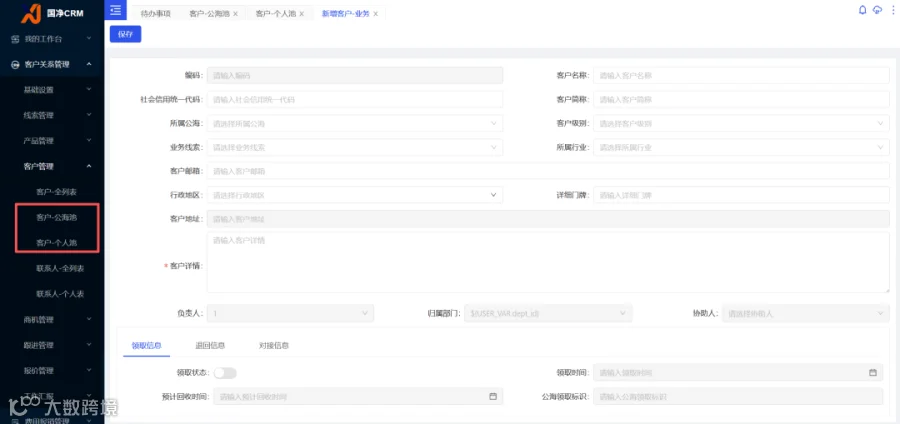The height and width of the screenshot is (424, 900).
Task: Open notifications via the bell icon
Action: click(x=862, y=10)
